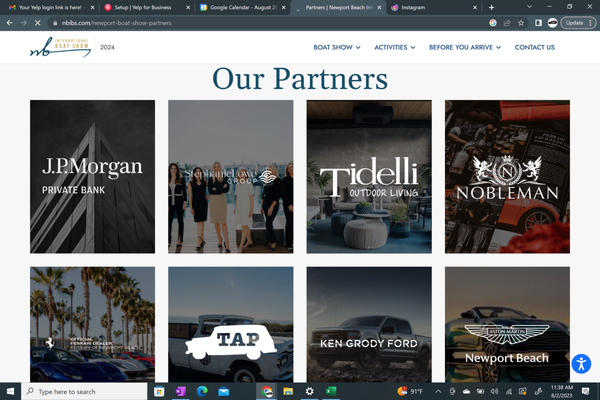
Task: Select the Chrome taskbar icon
Action: pyautogui.click(x=267, y=391)
